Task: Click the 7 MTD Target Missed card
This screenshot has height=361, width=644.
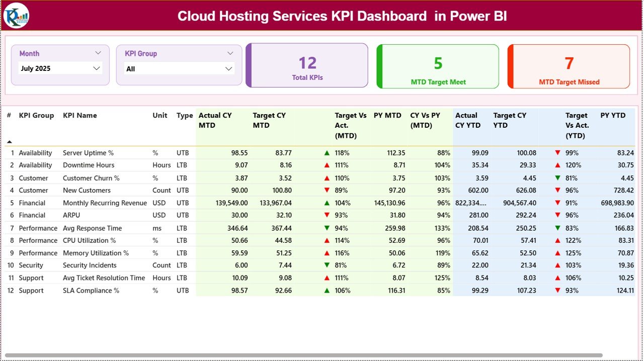Action: [569, 66]
